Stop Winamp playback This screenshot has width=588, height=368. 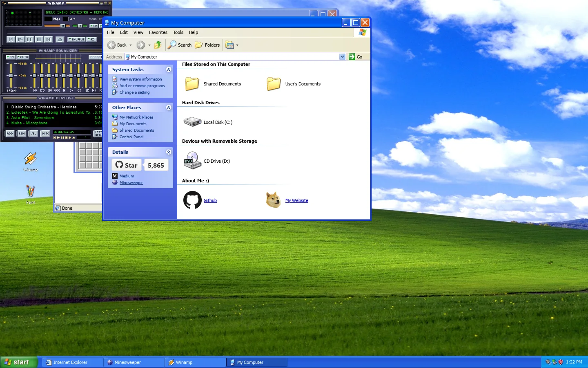point(39,39)
